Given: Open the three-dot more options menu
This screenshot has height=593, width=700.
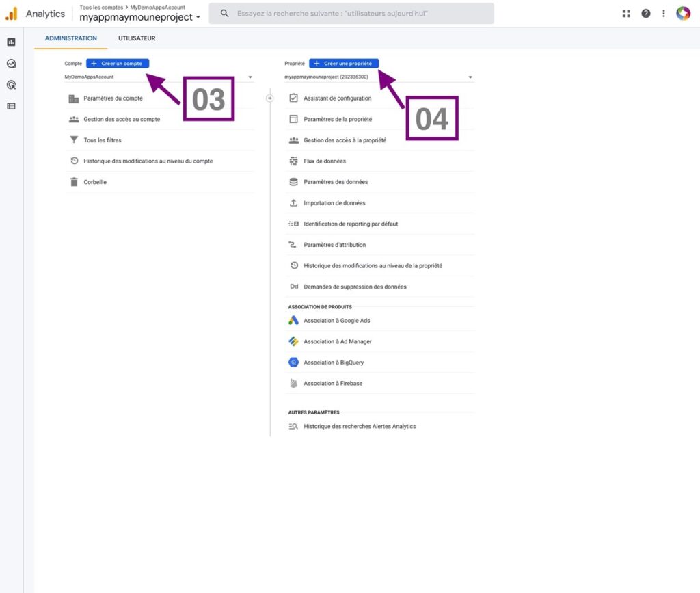Looking at the screenshot, I should click(664, 14).
